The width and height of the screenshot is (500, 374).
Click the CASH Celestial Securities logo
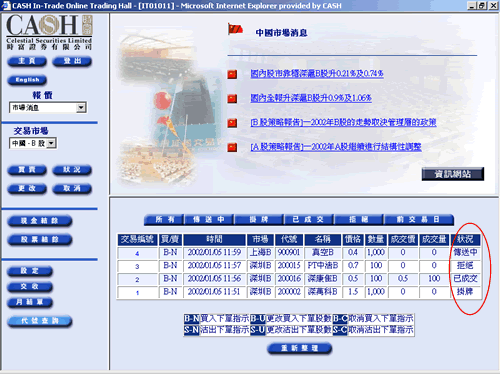(49, 32)
